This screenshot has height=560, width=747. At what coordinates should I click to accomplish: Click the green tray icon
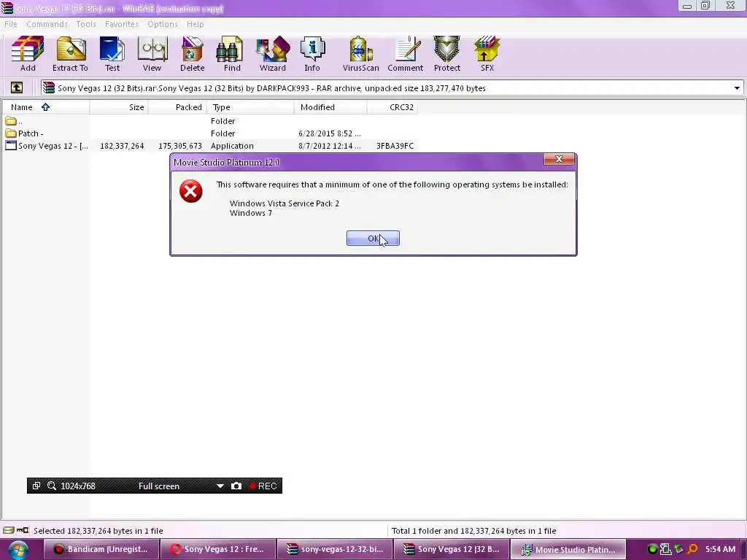(x=653, y=549)
